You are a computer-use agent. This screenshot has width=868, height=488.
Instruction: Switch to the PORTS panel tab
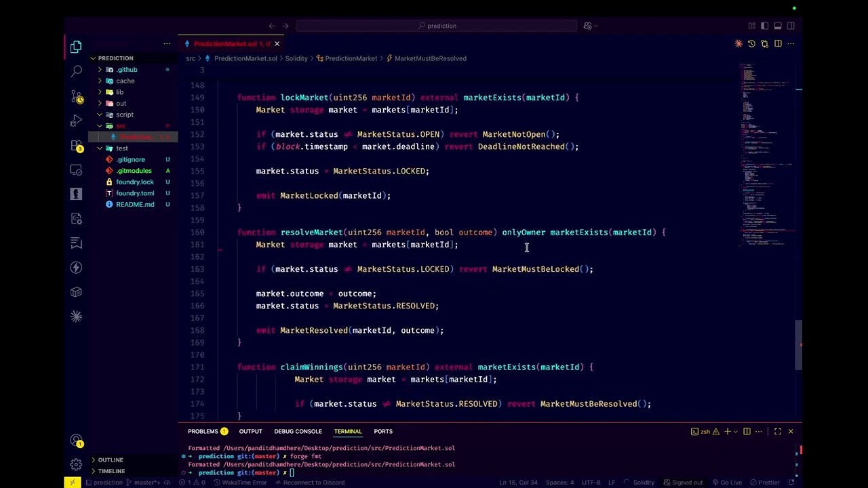pos(383,431)
